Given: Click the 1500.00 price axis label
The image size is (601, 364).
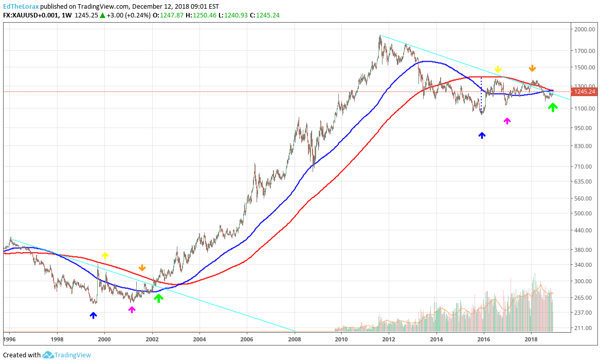Looking at the screenshot, I should coord(585,67).
